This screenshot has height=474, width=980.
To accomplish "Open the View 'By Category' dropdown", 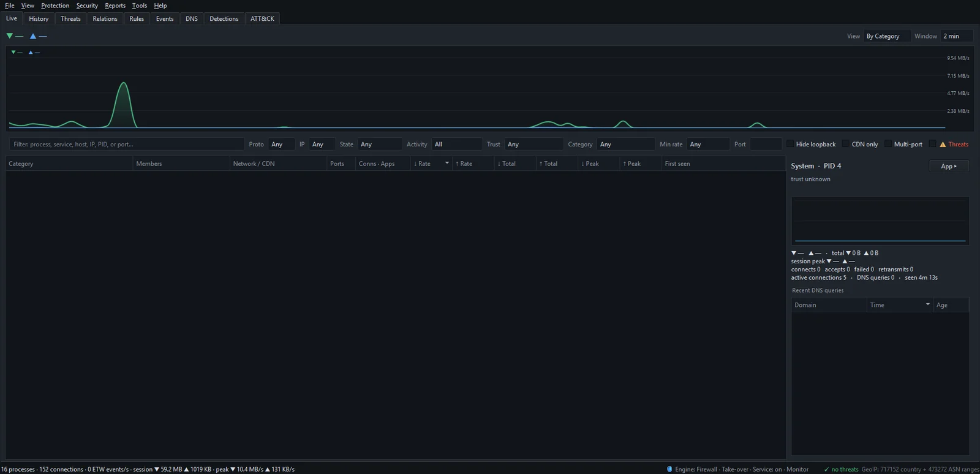I will [x=886, y=36].
